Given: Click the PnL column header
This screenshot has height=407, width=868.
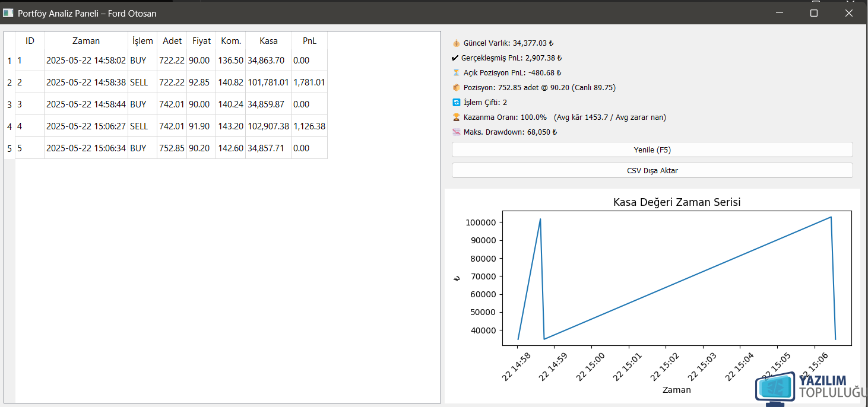Looking at the screenshot, I should coord(309,41).
